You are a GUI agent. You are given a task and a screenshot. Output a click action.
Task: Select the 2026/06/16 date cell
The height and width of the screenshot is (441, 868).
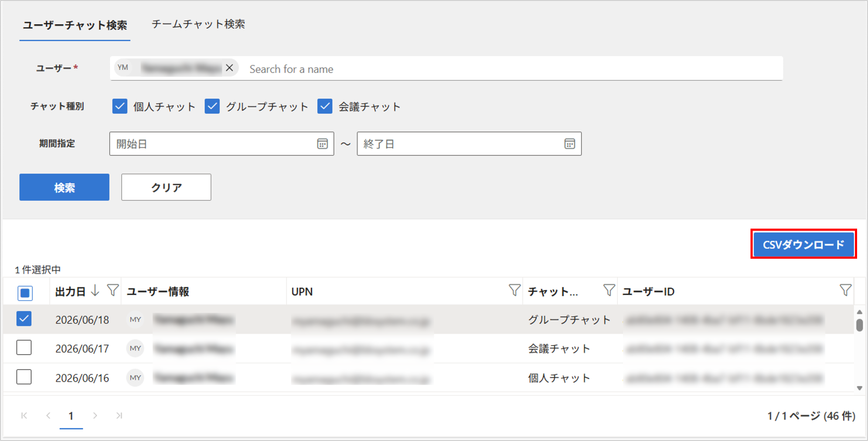(x=82, y=378)
